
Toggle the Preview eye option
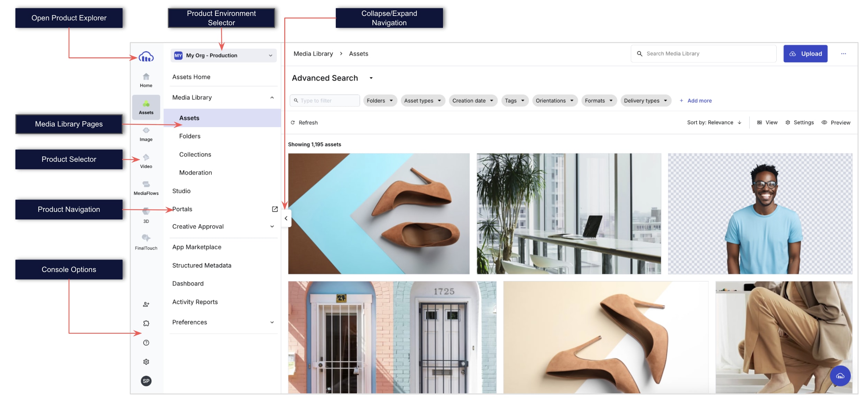(x=835, y=122)
